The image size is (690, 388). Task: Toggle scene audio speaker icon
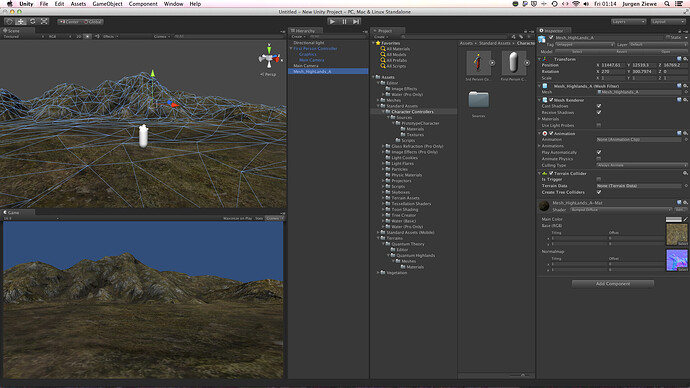tap(97, 37)
